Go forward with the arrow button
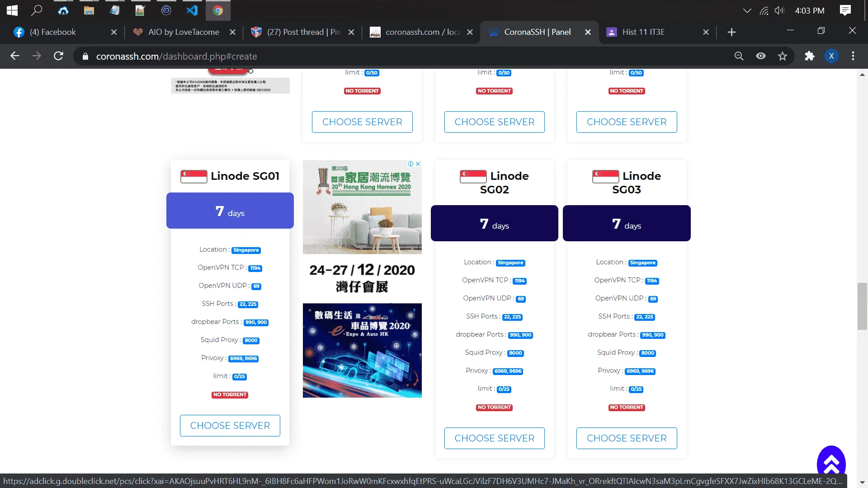Image resolution: width=868 pixels, height=488 pixels. pyautogui.click(x=37, y=56)
